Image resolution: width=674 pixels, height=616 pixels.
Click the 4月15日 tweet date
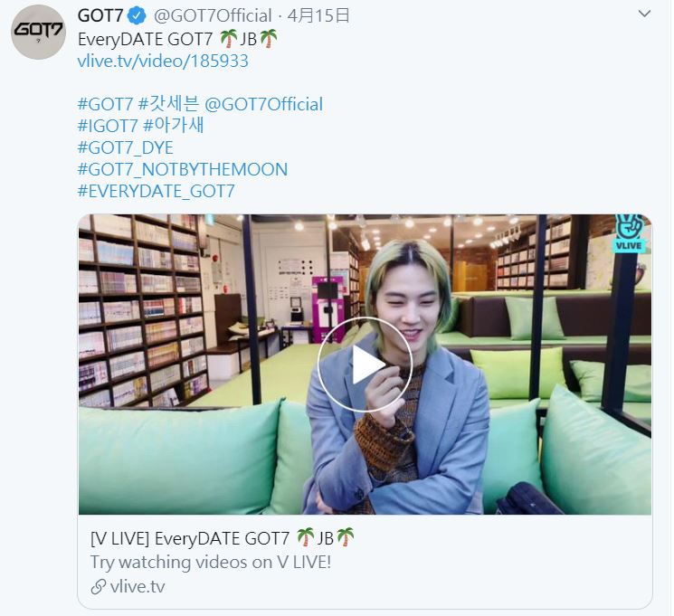point(318,16)
